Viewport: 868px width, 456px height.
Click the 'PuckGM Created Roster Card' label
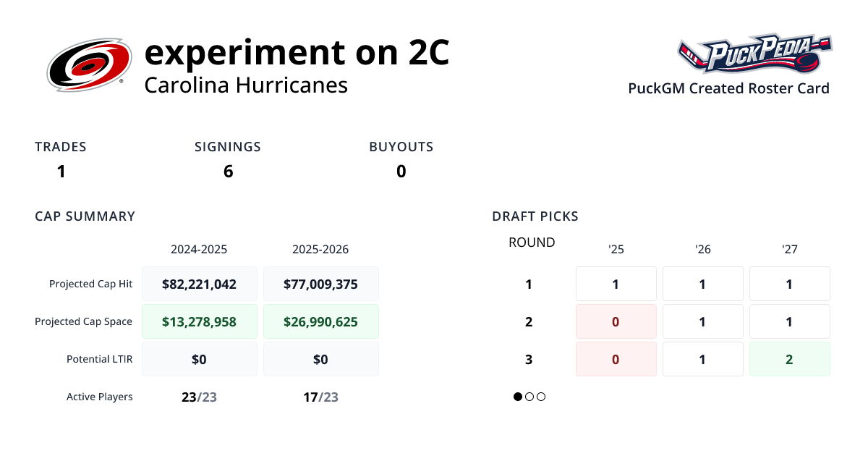click(728, 88)
